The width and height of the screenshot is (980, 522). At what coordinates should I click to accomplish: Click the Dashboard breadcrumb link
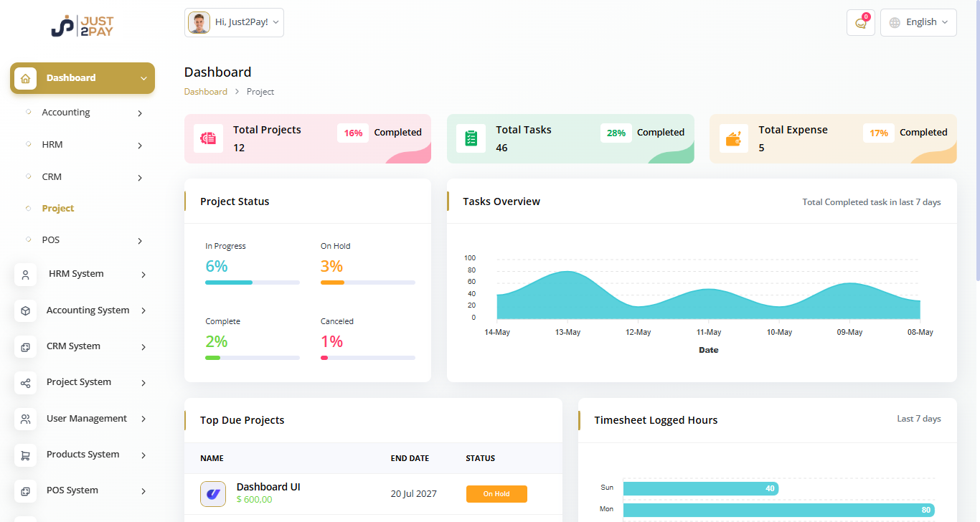pyautogui.click(x=205, y=92)
